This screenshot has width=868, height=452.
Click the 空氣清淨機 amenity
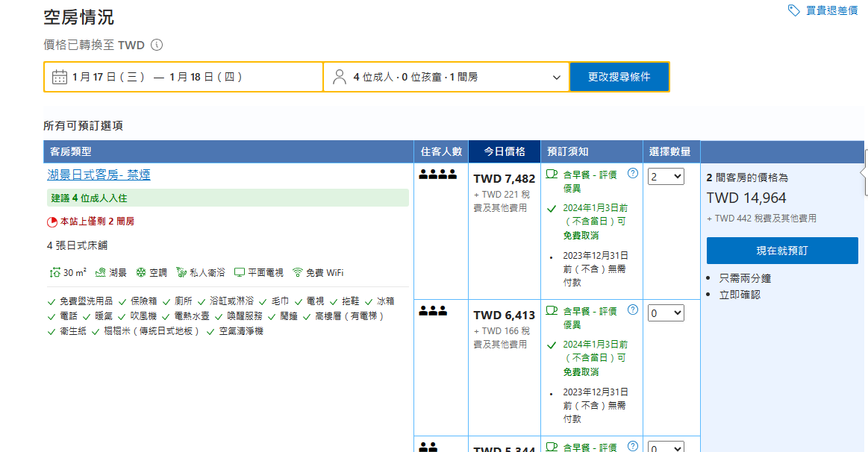[x=241, y=331]
